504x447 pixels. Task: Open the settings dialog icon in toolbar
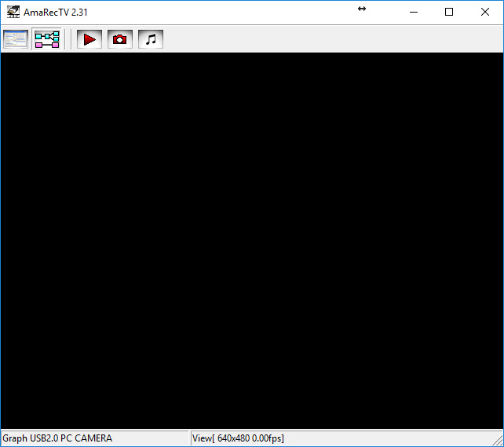pyautogui.click(x=16, y=39)
